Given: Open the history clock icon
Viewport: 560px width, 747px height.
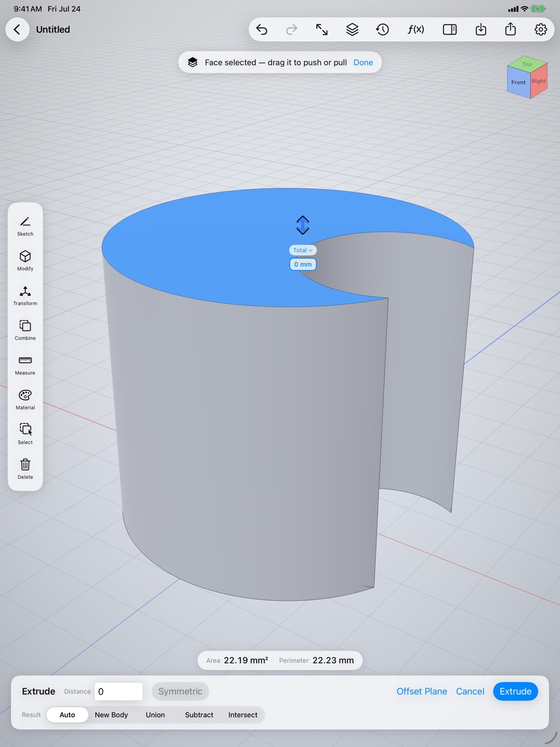Looking at the screenshot, I should coord(382,29).
